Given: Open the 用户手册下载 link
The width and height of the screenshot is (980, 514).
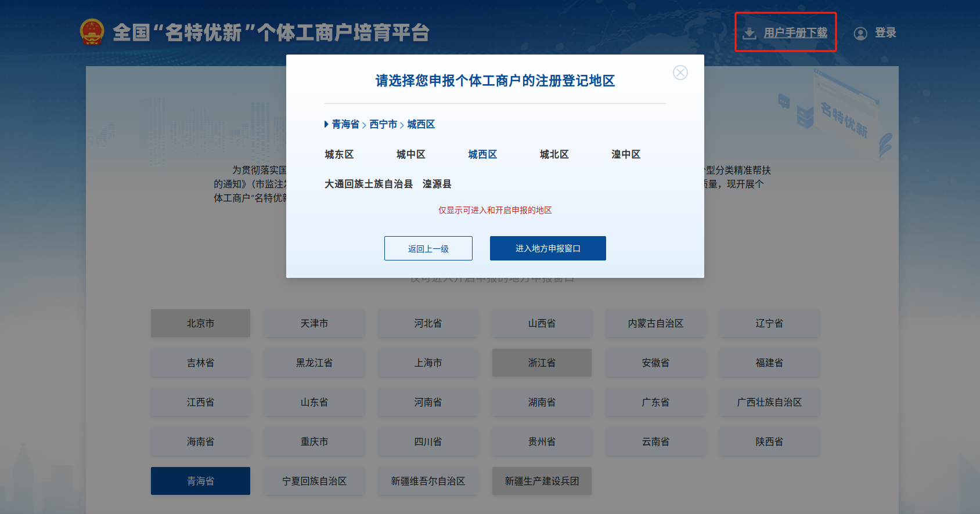Looking at the screenshot, I should [795, 33].
